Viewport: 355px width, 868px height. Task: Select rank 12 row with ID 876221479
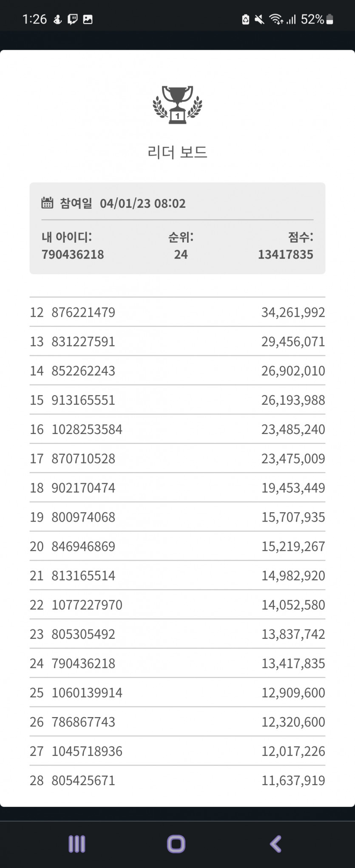click(x=177, y=312)
